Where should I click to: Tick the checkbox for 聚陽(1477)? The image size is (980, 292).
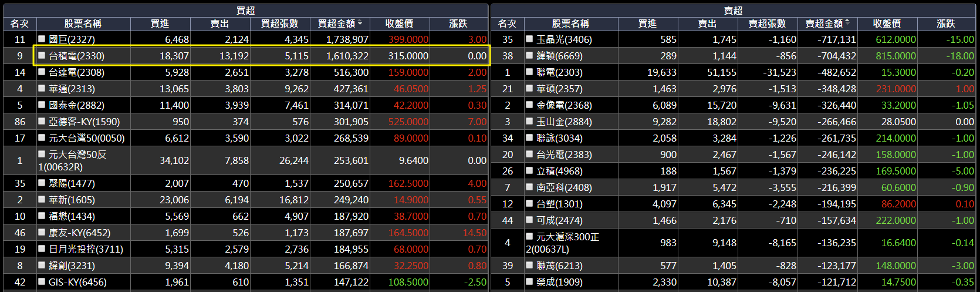(42, 183)
